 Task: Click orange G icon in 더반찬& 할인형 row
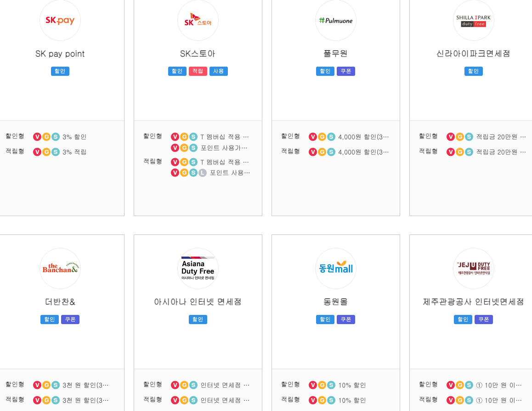point(46,385)
